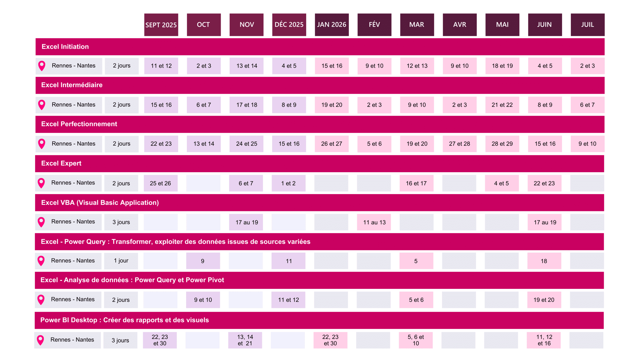Open the Excel - Analyse de données banner
The width and height of the screenshot is (644, 362).
point(319,280)
